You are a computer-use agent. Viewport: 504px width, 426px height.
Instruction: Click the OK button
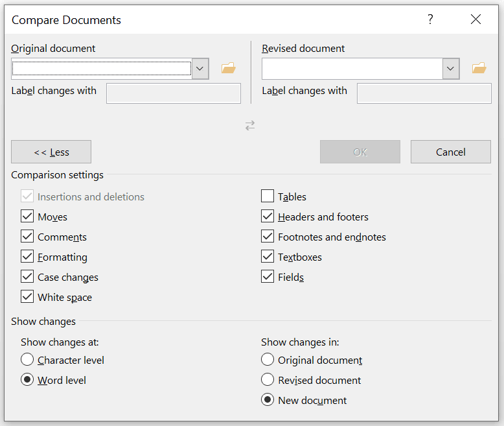360,152
